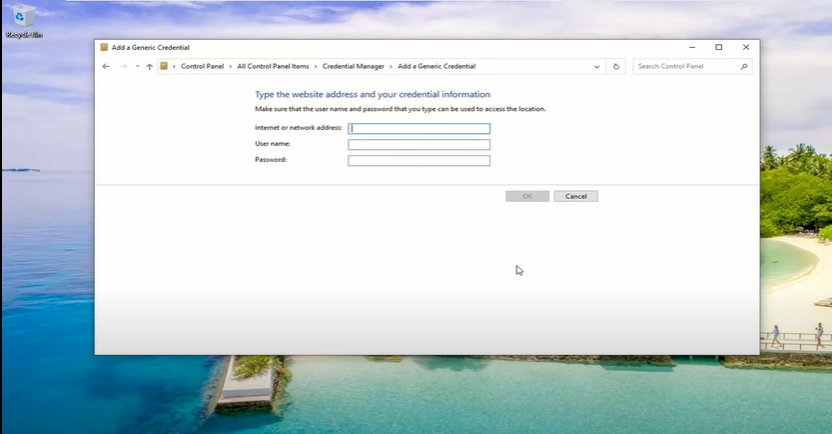Image resolution: width=832 pixels, height=434 pixels.
Task: Click the 'Internet or network address:' label
Action: coord(298,128)
